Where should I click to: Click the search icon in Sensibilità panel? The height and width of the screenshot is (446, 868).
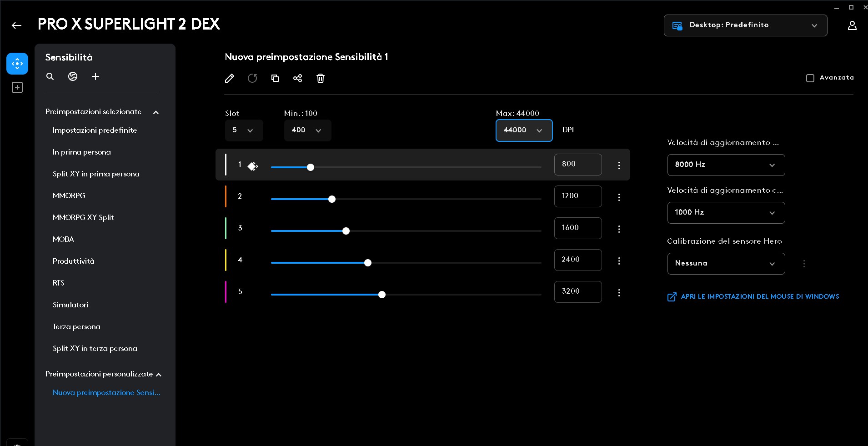click(x=50, y=76)
